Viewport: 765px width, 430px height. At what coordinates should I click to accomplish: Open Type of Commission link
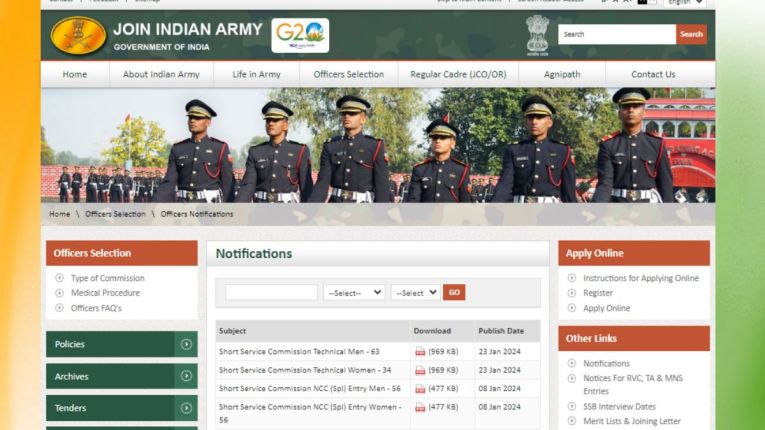108,278
